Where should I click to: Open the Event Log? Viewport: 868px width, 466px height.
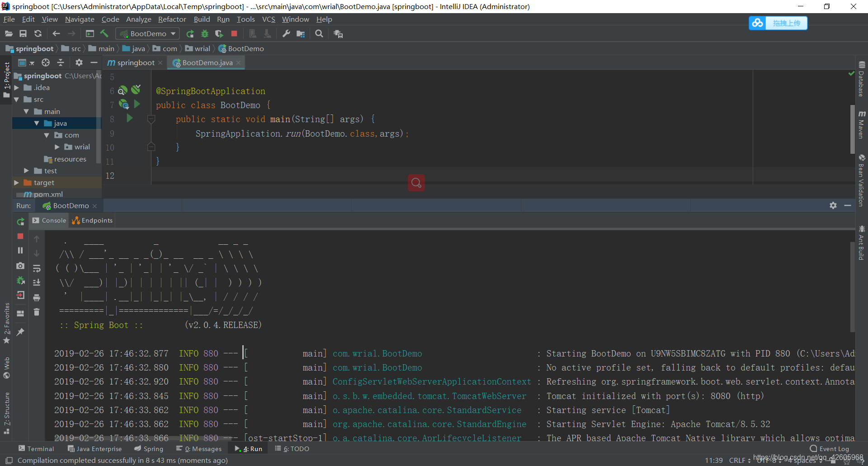click(830, 449)
